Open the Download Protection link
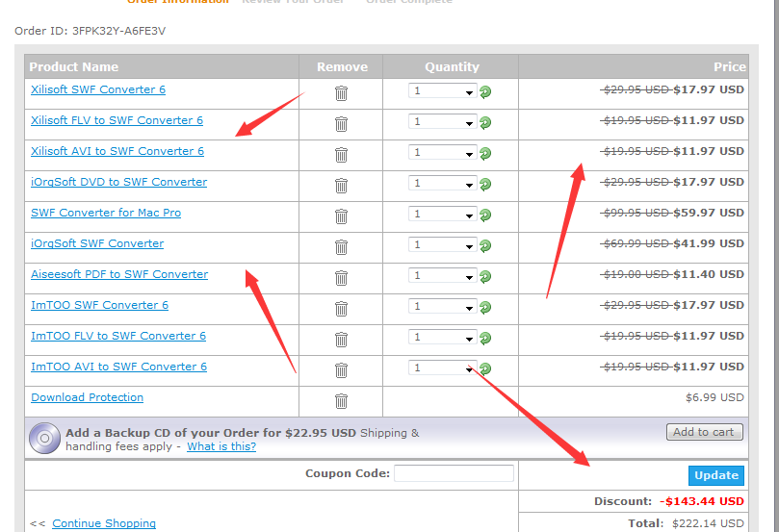779x532 pixels. click(x=87, y=397)
